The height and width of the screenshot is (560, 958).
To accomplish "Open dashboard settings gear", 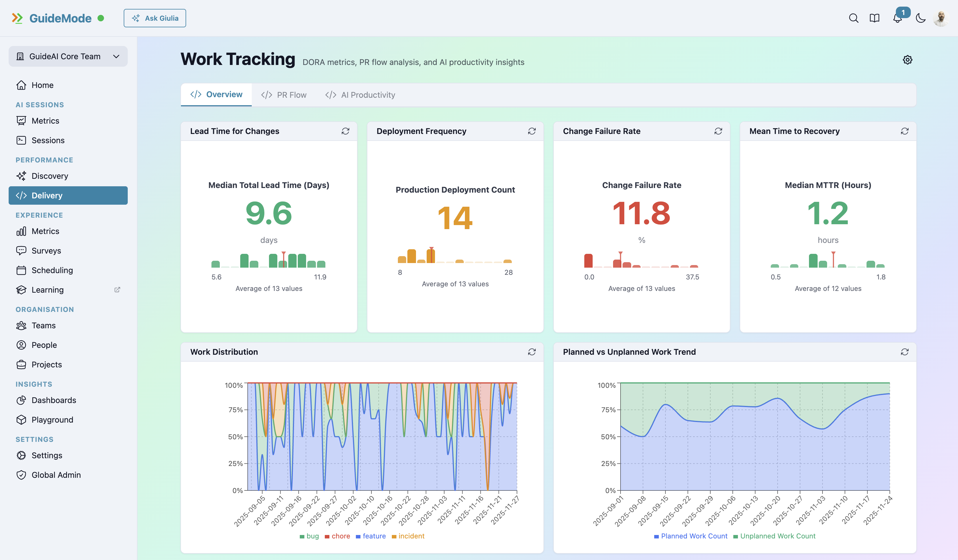I will point(907,60).
